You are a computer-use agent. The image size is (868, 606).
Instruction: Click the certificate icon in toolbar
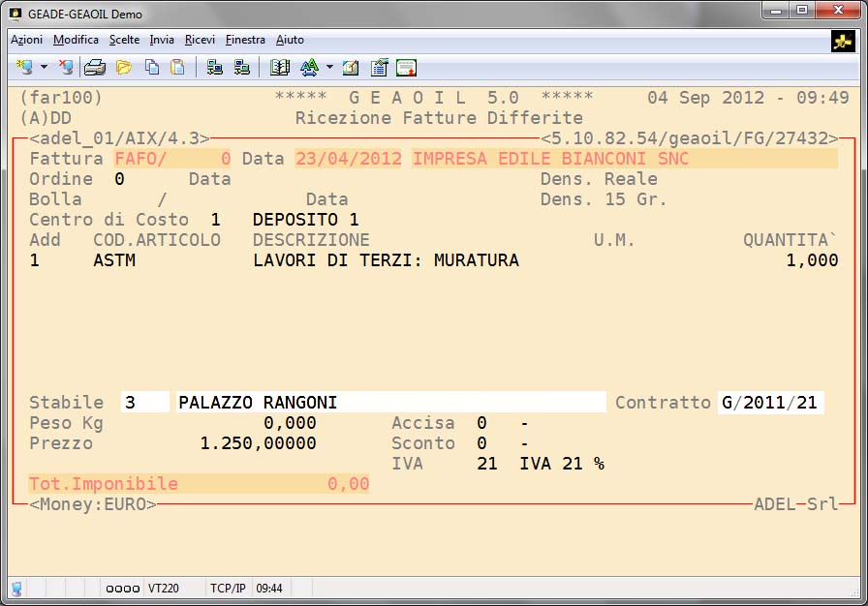(x=406, y=68)
